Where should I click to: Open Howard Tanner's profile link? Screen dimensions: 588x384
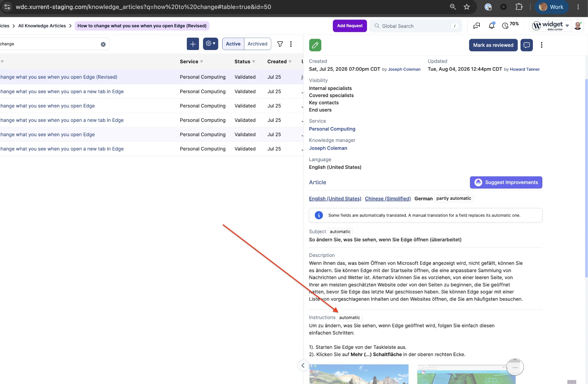pos(525,69)
